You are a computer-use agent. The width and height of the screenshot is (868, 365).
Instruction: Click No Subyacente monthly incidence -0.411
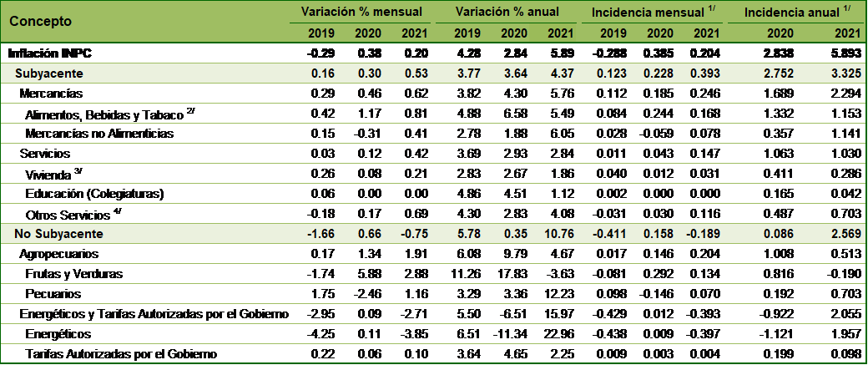point(610,233)
